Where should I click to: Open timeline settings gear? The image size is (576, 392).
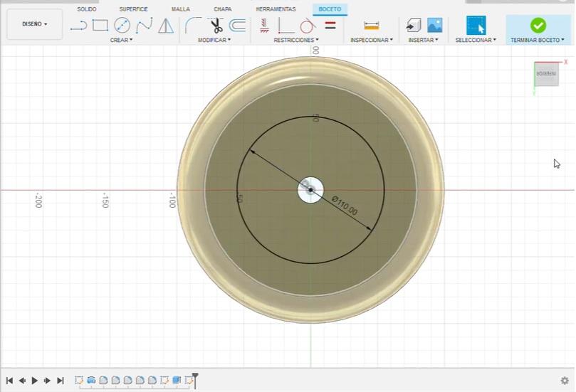[565, 381]
